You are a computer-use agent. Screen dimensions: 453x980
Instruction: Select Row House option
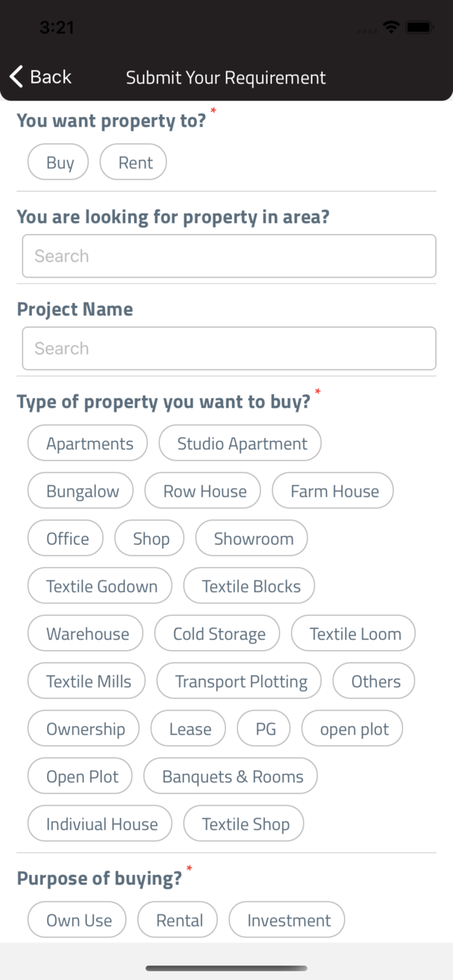tap(203, 491)
